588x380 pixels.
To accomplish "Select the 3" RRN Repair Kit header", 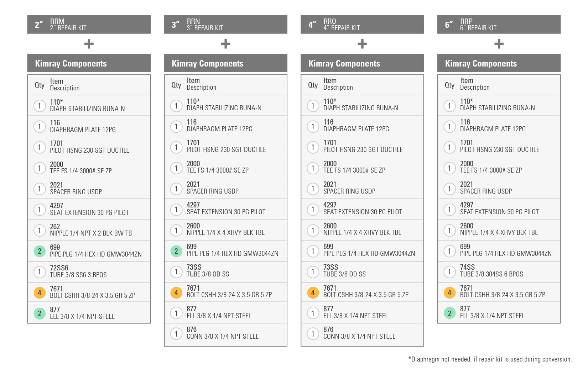I will click(225, 25).
